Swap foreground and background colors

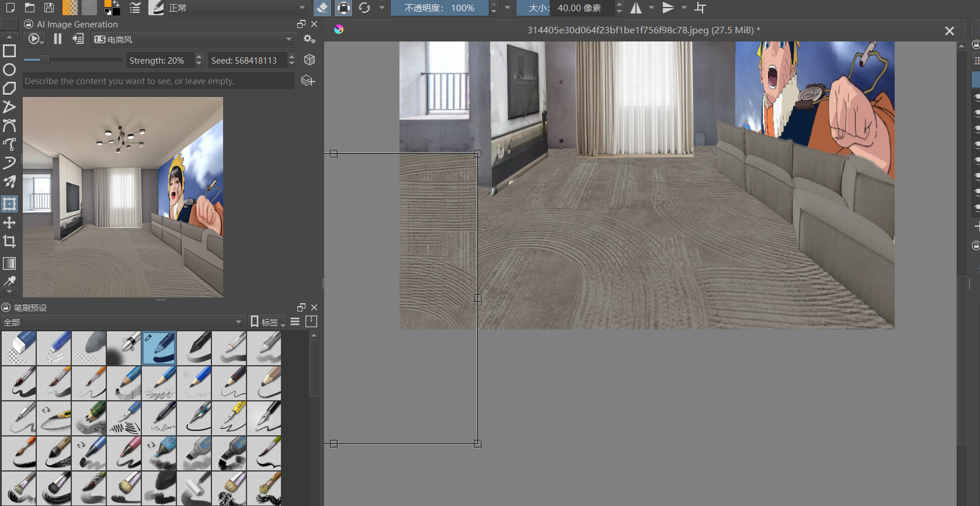pos(116,4)
